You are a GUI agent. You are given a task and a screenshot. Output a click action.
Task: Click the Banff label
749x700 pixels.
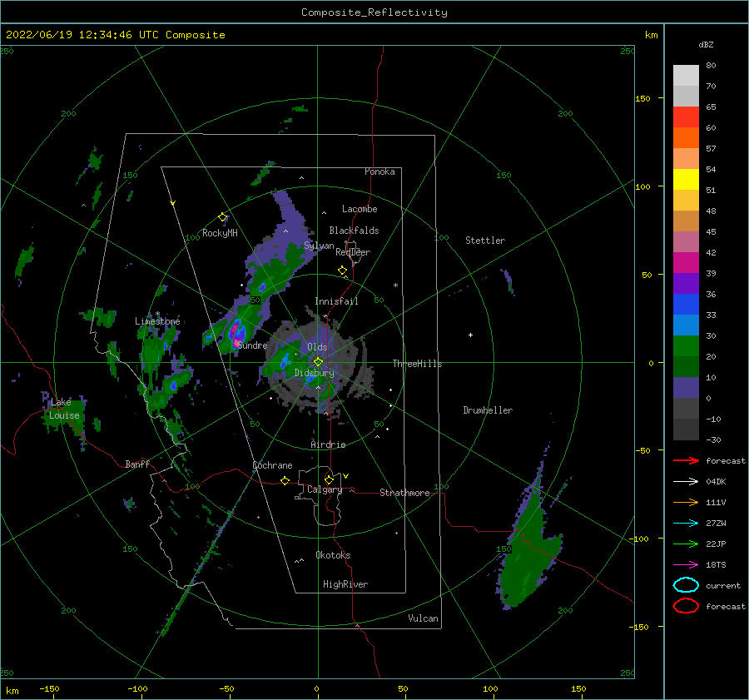click(137, 464)
